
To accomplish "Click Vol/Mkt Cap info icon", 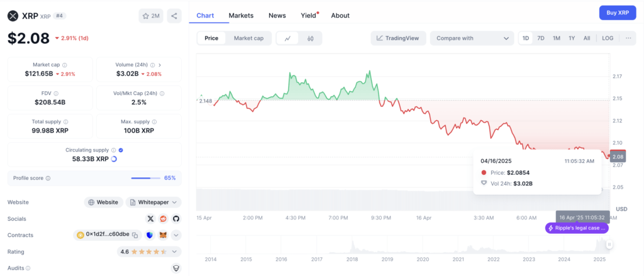I will tap(162, 93).
